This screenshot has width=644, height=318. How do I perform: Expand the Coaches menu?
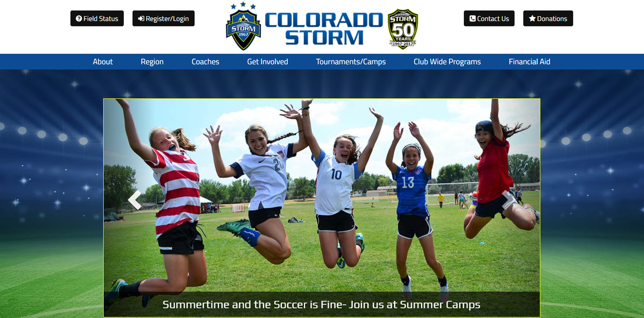(205, 62)
